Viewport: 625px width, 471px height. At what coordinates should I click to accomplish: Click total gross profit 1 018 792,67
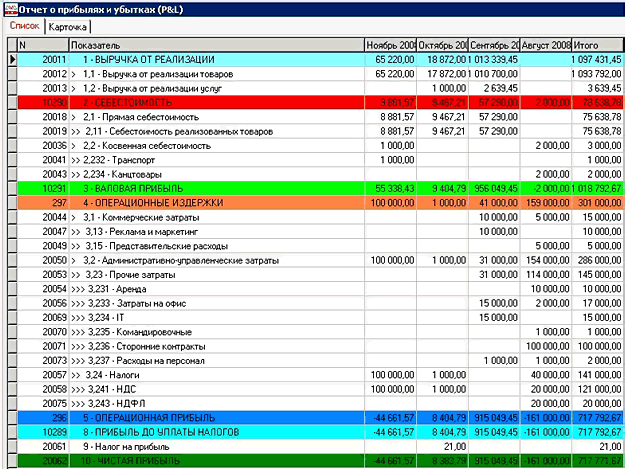coord(597,188)
